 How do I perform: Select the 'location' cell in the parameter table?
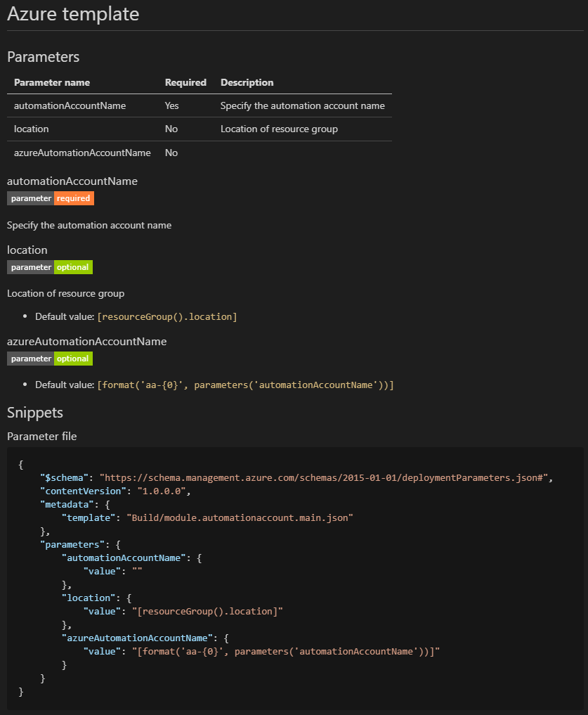pos(32,129)
